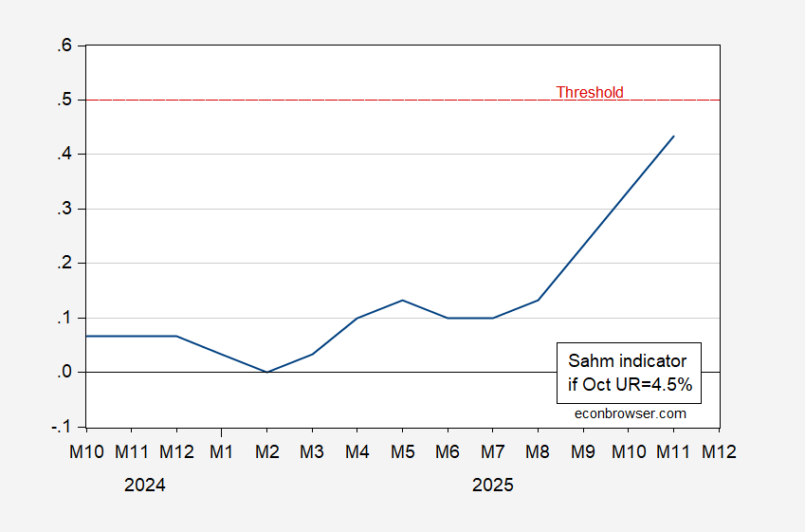Click the M7 x-axis label
Screen dimensions: 805x532
coord(493,452)
